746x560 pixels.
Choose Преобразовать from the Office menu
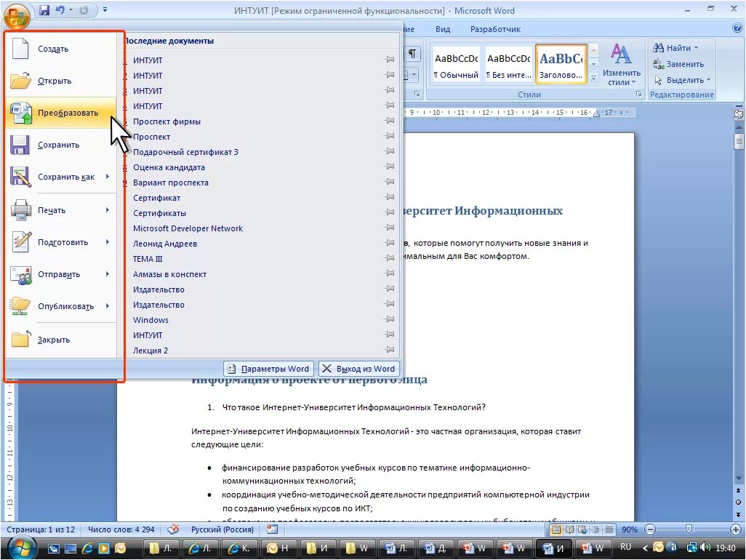point(61,113)
